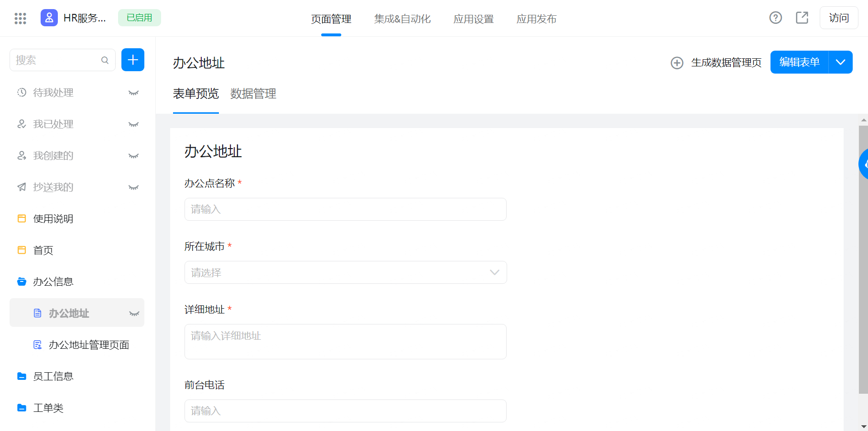The height and width of the screenshot is (431, 868).
Task: Switch to the 数据管理 tab
Action: point(253,94)
